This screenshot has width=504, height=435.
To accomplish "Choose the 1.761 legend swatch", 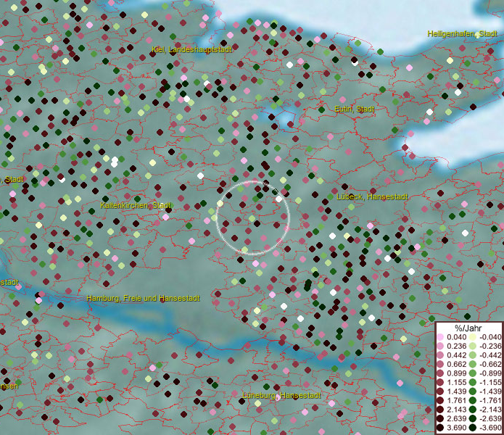I will 440,401.
